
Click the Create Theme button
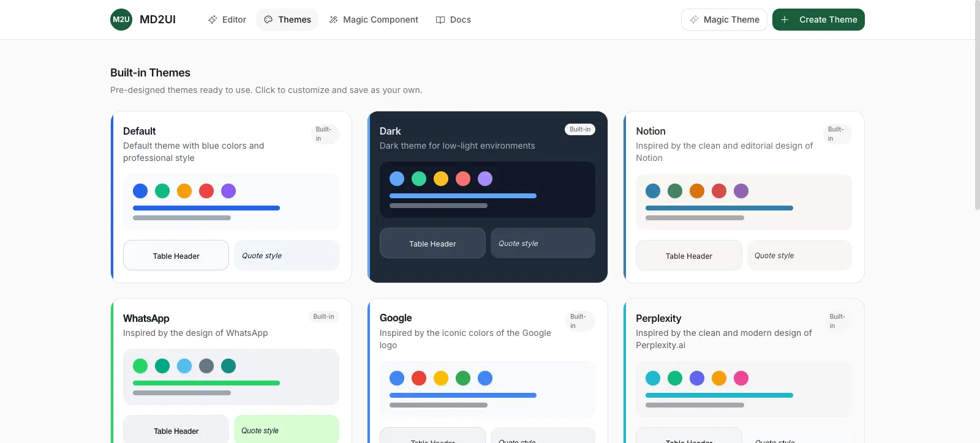(x=818, y=20)
